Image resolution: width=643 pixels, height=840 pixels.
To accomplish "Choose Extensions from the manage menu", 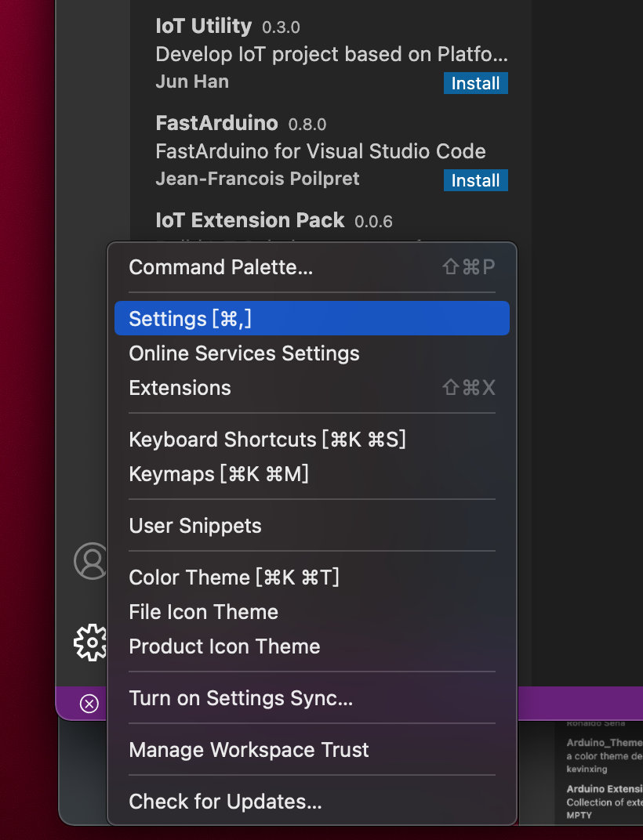I will pyautogui.click(x=180, y=387).
